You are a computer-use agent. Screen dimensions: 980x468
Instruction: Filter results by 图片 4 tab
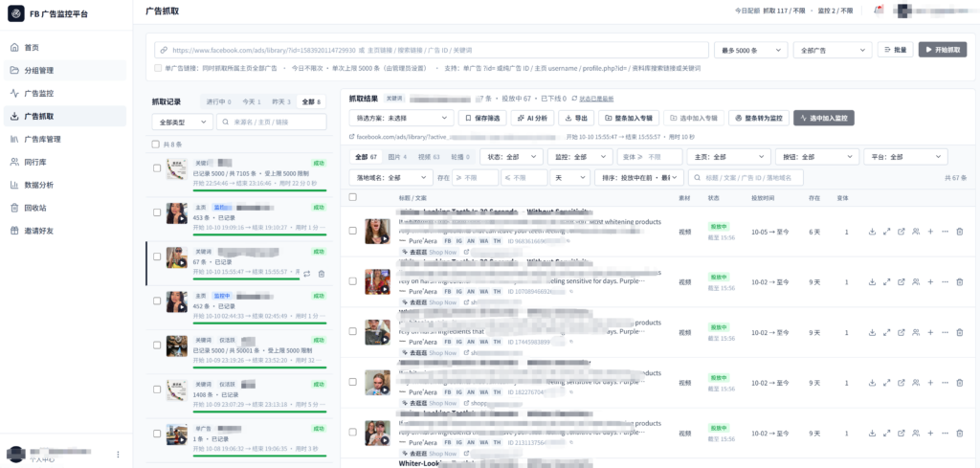(x=397, y=157)
